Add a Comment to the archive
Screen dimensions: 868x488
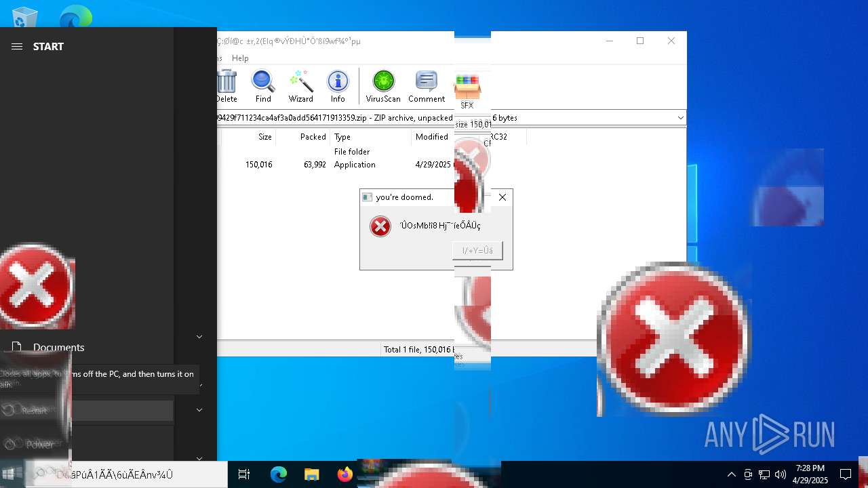427,87
